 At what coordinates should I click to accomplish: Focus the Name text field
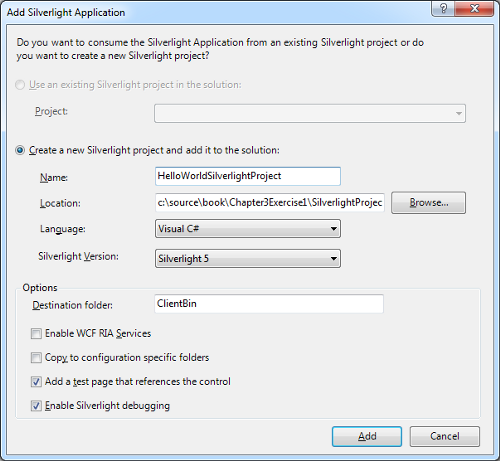click(248, 176)
